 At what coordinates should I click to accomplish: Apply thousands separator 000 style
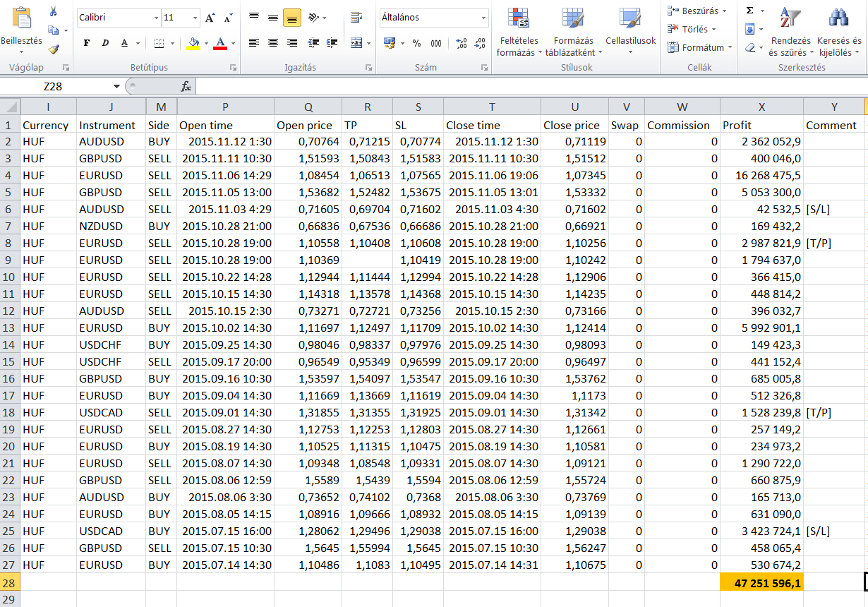tap(436, 43)
